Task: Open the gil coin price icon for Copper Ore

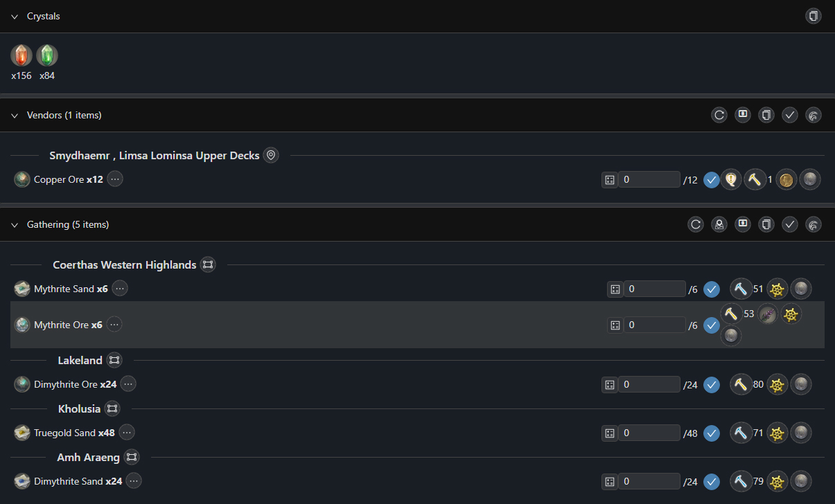Action: click(786, 179)
